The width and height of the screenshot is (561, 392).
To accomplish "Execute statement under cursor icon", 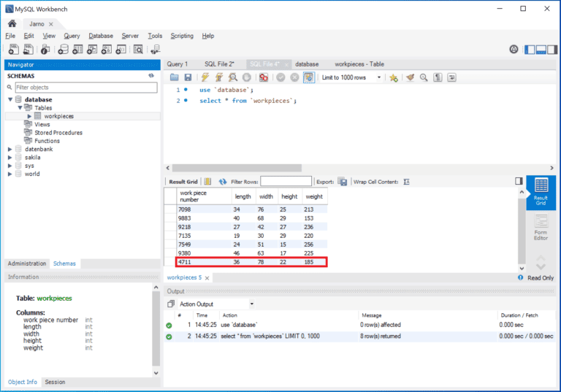I will point(219,77).
